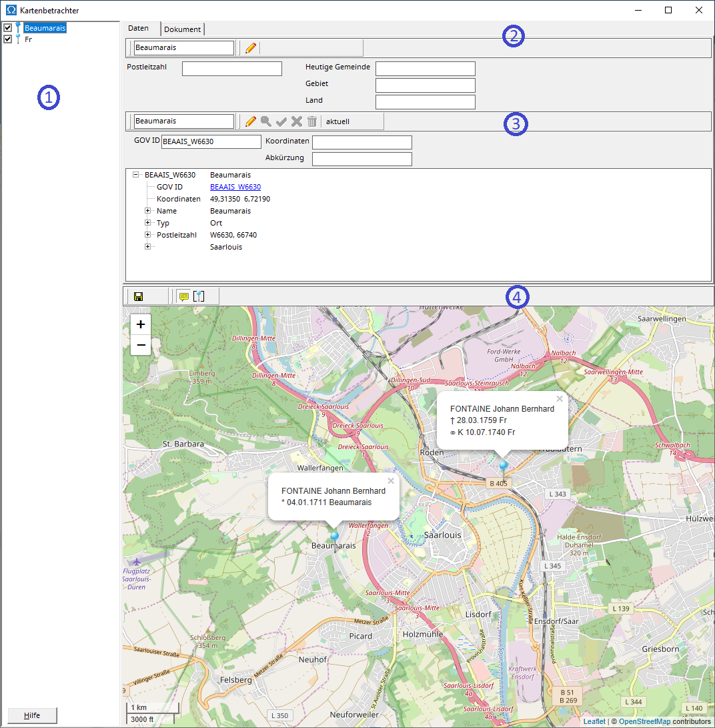Click the floppy disk save icon above the map
Screen dimensions: 715x728
click(x=139, y=297)
